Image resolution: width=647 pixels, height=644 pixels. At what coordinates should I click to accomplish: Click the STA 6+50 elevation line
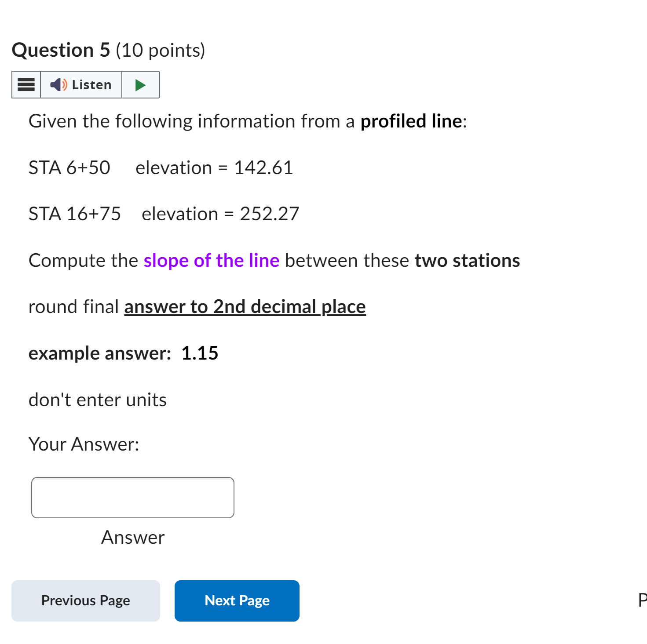click(x=161, y=167)
